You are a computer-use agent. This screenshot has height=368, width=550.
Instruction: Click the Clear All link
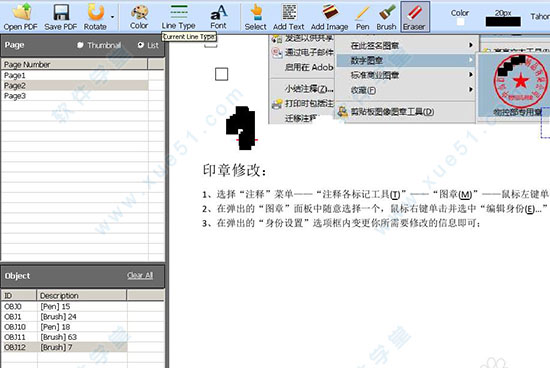tap(140, 275)
